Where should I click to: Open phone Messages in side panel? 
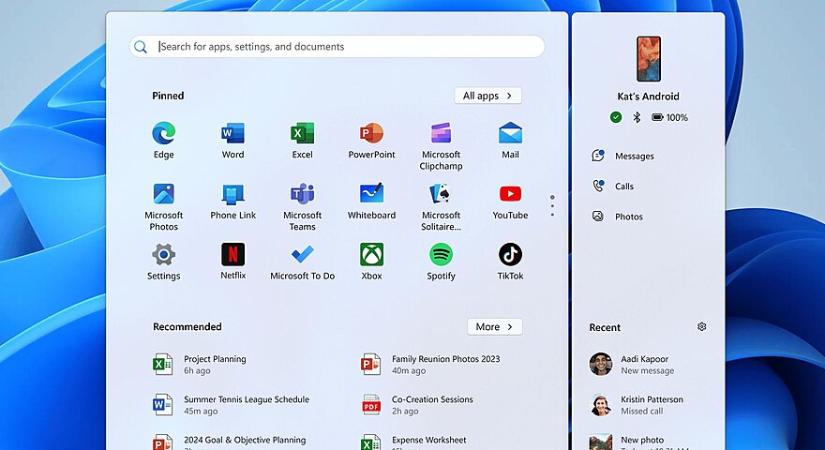623,156
